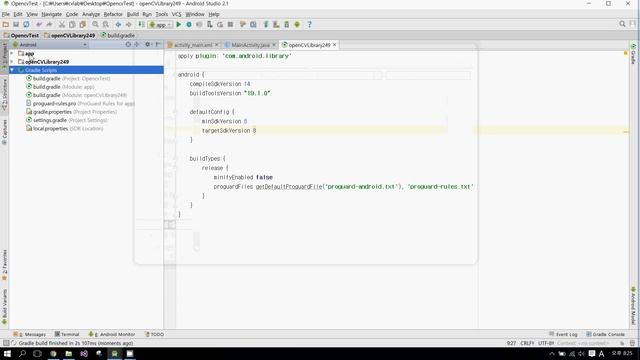
Task: Click scroll from source target icon
Action: [128, 44]
